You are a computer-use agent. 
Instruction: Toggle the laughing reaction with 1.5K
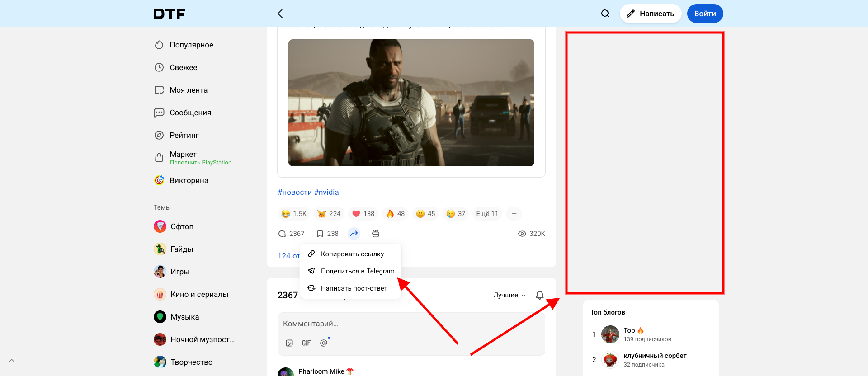click(x=294, y=214)
